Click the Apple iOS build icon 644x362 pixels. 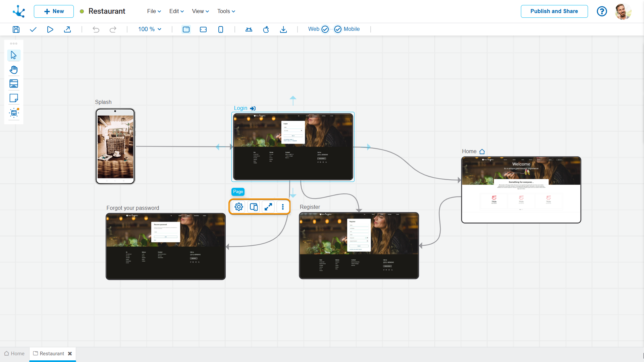266,29
